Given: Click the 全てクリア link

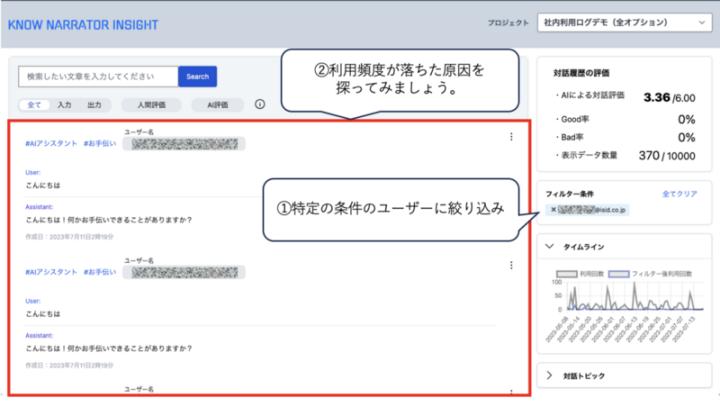Looking at the screenshot, I should click(x=681, y=193).
